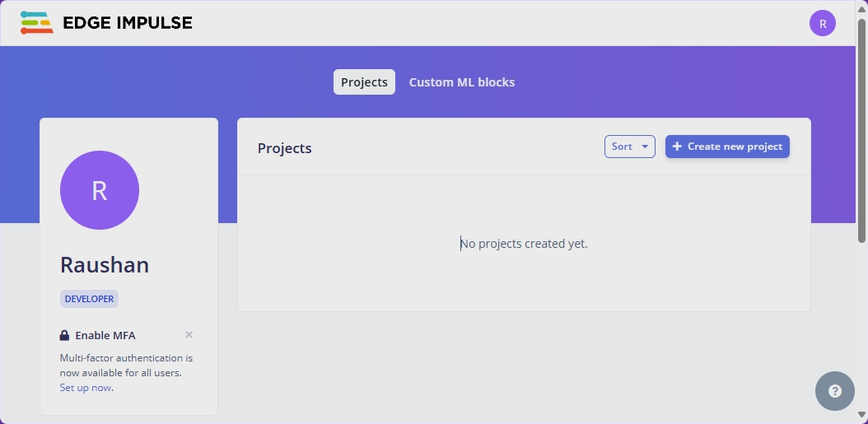
Task: Click the Sort dropdown caret arrow
Action: [645, 147]
